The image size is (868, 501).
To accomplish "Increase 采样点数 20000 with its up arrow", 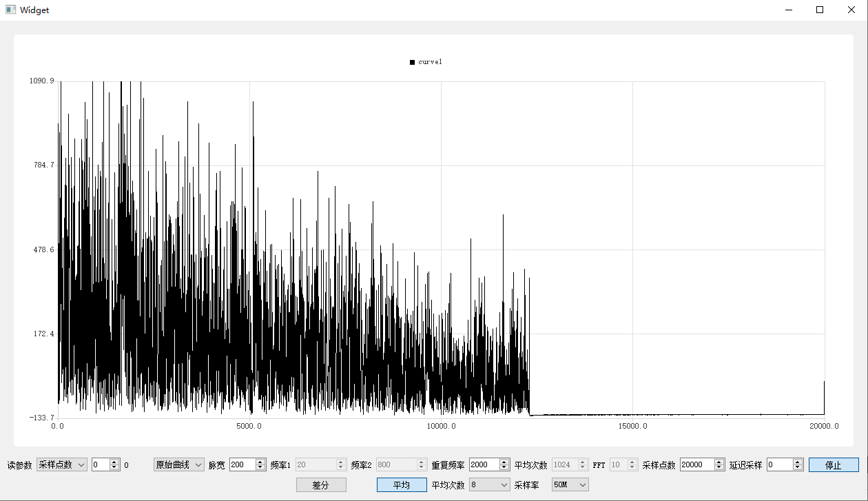I will pos(720,462).
